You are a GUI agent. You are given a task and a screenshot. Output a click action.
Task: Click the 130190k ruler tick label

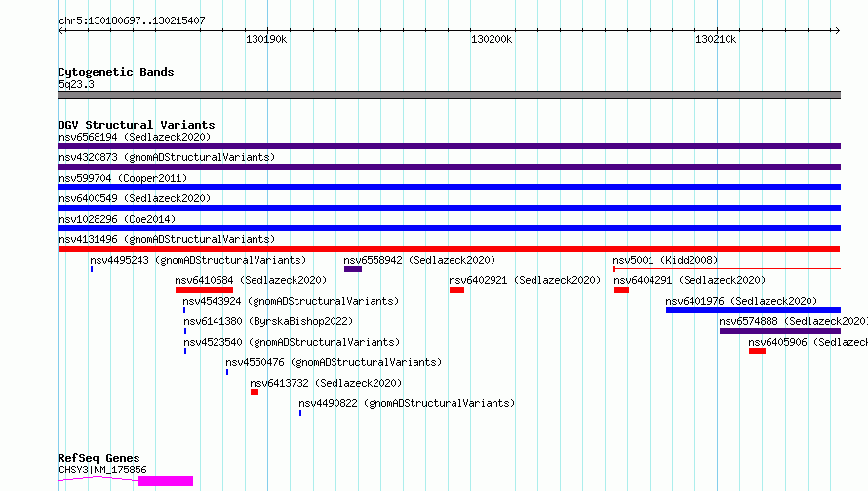266,39
